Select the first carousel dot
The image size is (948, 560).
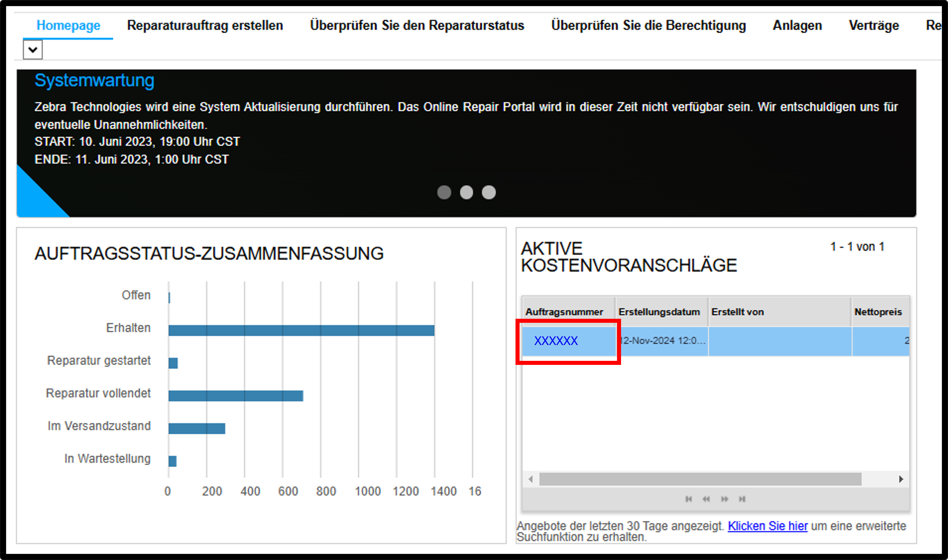pyautogui.click(x=444, y=192)
